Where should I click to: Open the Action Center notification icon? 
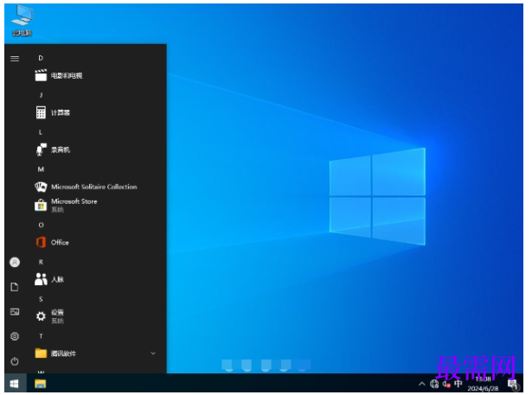click(x=513, y=384)
